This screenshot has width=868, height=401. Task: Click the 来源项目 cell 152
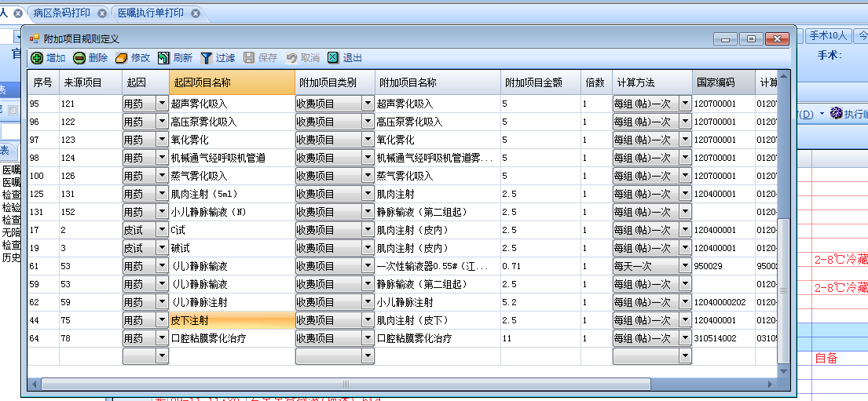click(90, 212)
